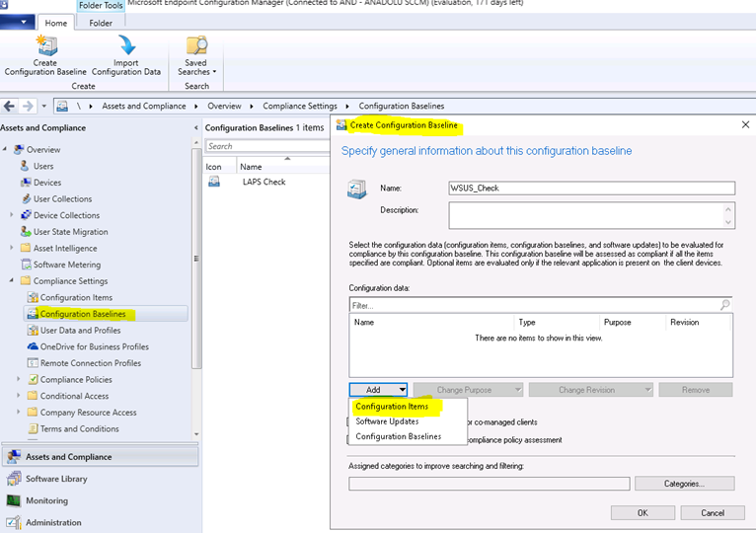
Task: Click the Search box in Configuration Baselines list
Action: (267, 146)
